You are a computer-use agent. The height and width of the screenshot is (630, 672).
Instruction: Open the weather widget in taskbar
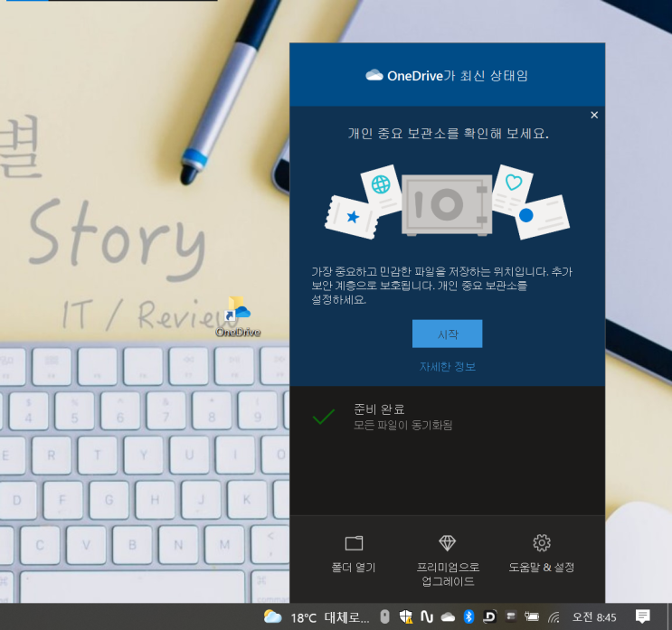(317, 617)
